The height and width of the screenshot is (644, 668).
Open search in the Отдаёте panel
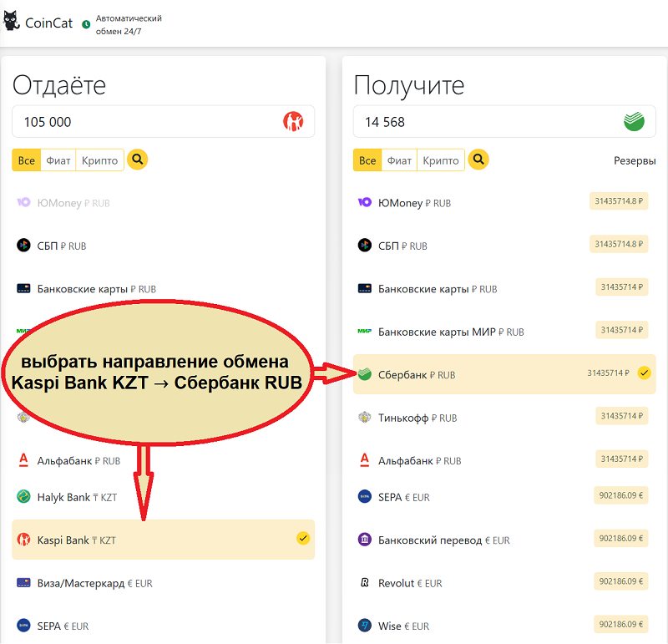click(x=137, y=160)
